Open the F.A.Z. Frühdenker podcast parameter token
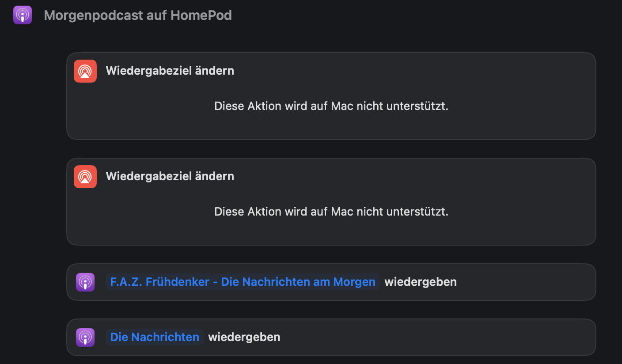 tap(243, 282)
